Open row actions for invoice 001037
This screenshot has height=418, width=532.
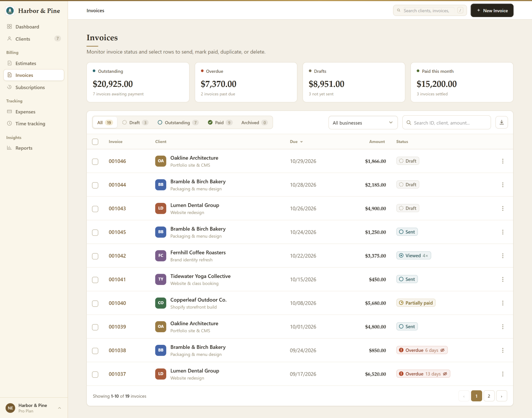[x=502, y=374]
